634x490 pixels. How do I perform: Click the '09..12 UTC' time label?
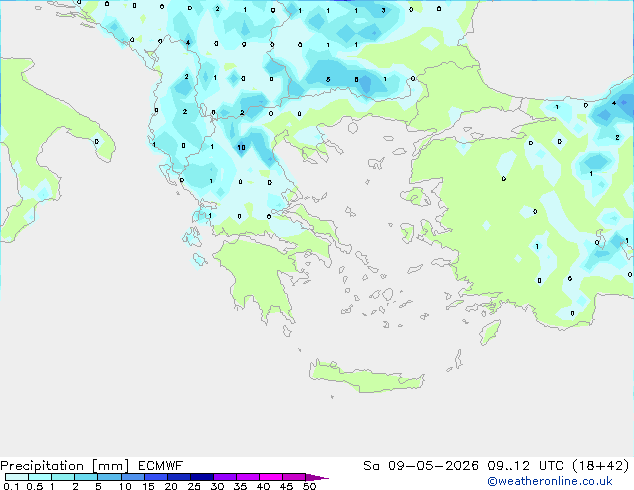(525, 466)
